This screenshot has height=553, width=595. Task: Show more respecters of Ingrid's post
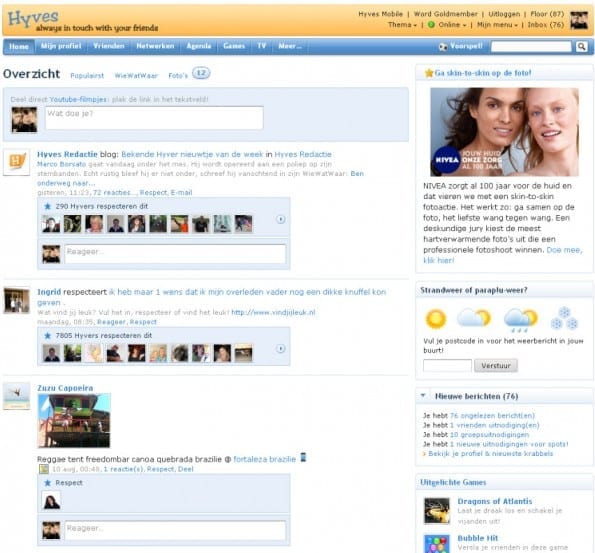(280, 348)
